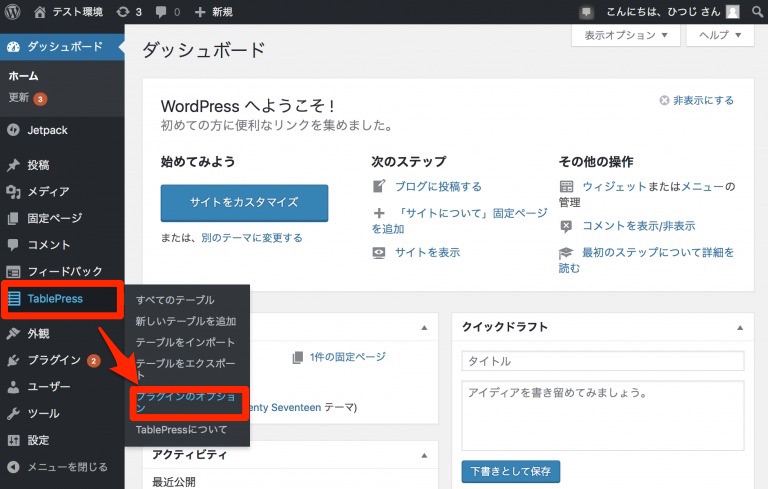Select TablePressについて menu item
This screenshot has height=489, width=768.
coord(181,430)
